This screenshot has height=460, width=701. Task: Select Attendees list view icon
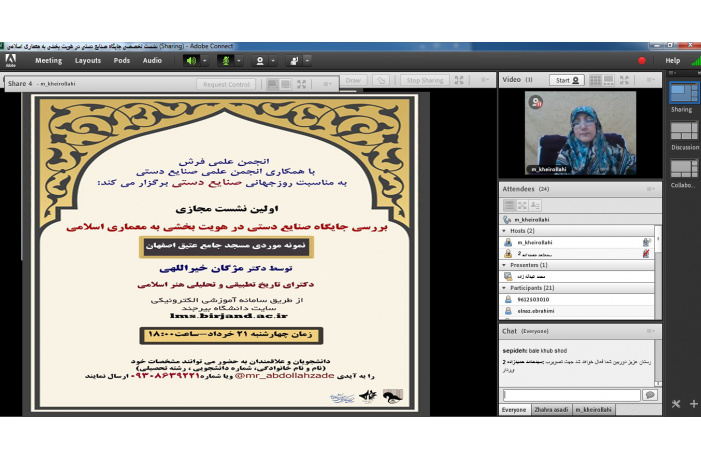pyautogui.click(x=509, y=206)
